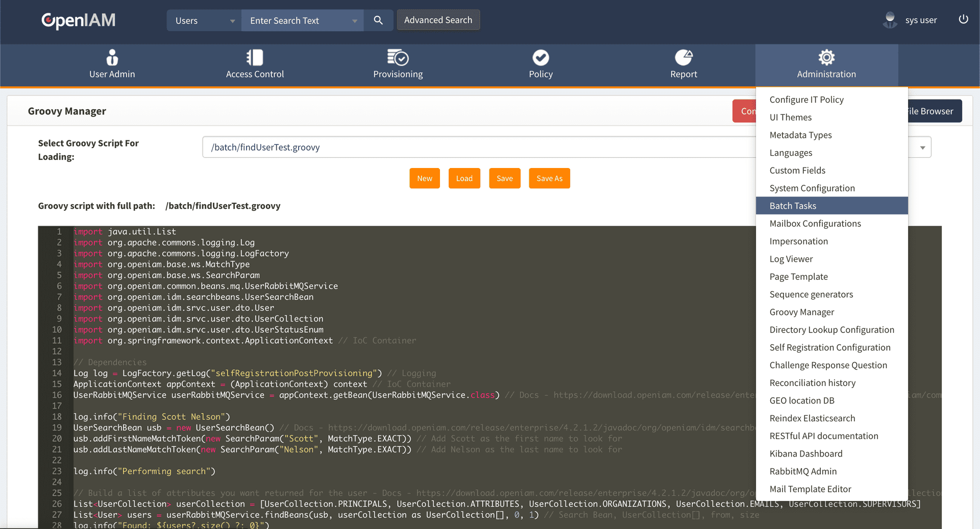Open the Report section
980x529 pixels.
[x=683, y=65]
